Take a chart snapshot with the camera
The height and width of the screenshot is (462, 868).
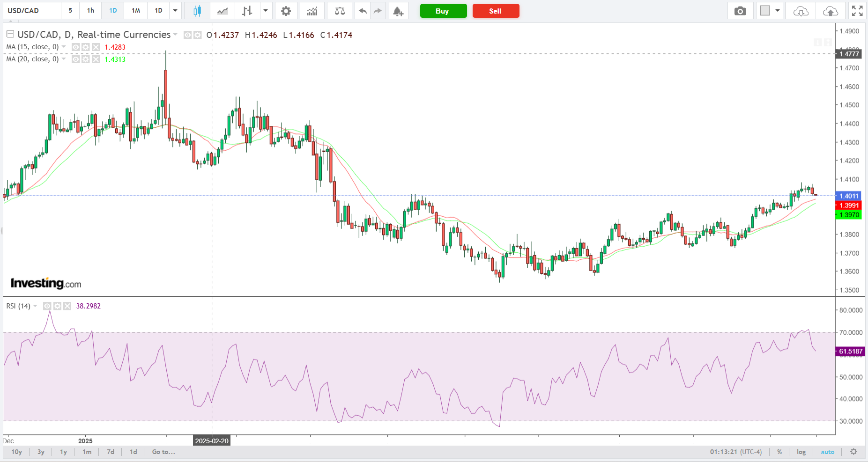click(740, 11)
